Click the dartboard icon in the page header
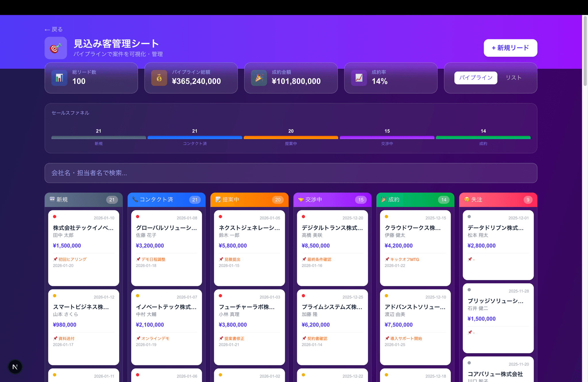This screenshot has height=382, width=588. tap(56, 48)
